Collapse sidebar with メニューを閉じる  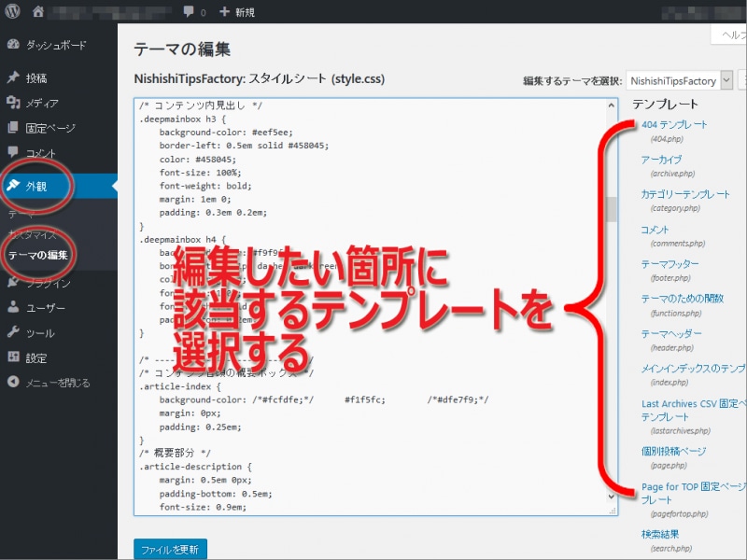click(57, 383)
